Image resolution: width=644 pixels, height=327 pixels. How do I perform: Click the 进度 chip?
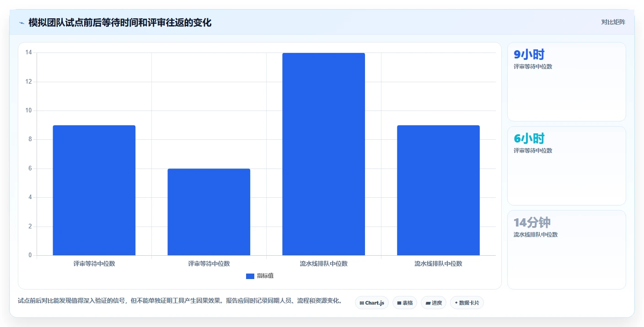tap(434, 303)
